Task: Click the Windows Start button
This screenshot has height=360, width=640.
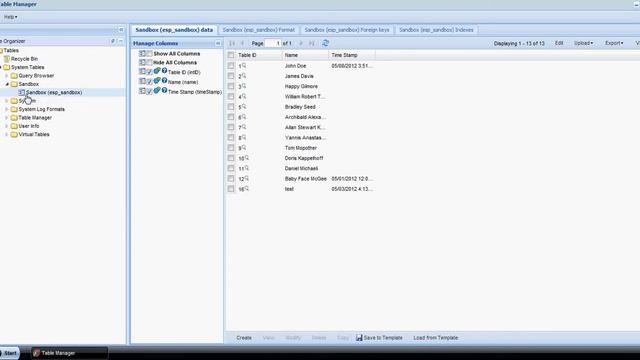Action: click(x=9, y=353)
